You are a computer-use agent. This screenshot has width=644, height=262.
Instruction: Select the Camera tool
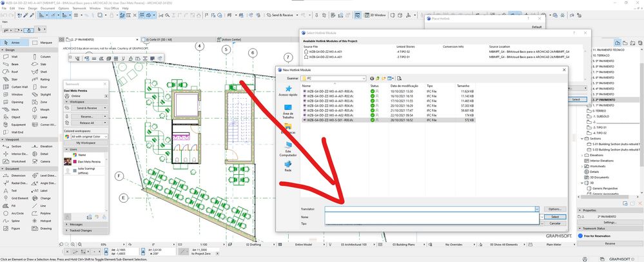coord(43,161)
